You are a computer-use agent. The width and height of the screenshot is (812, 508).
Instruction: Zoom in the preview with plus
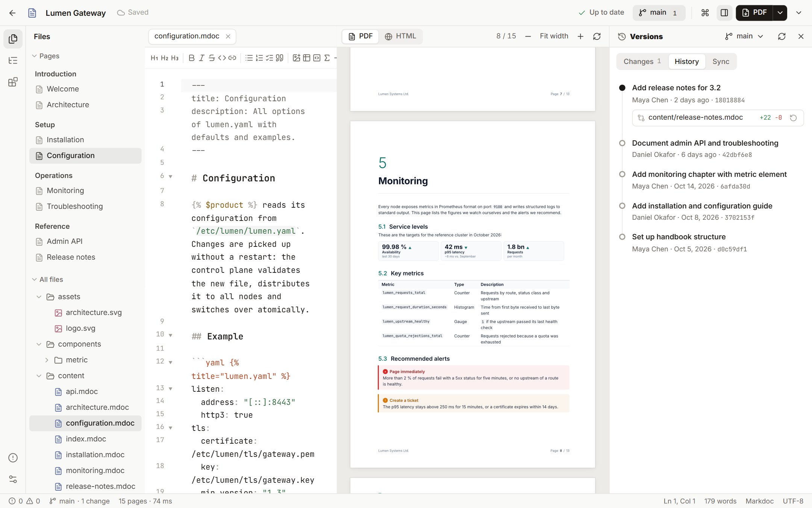[x=580, y=36]
